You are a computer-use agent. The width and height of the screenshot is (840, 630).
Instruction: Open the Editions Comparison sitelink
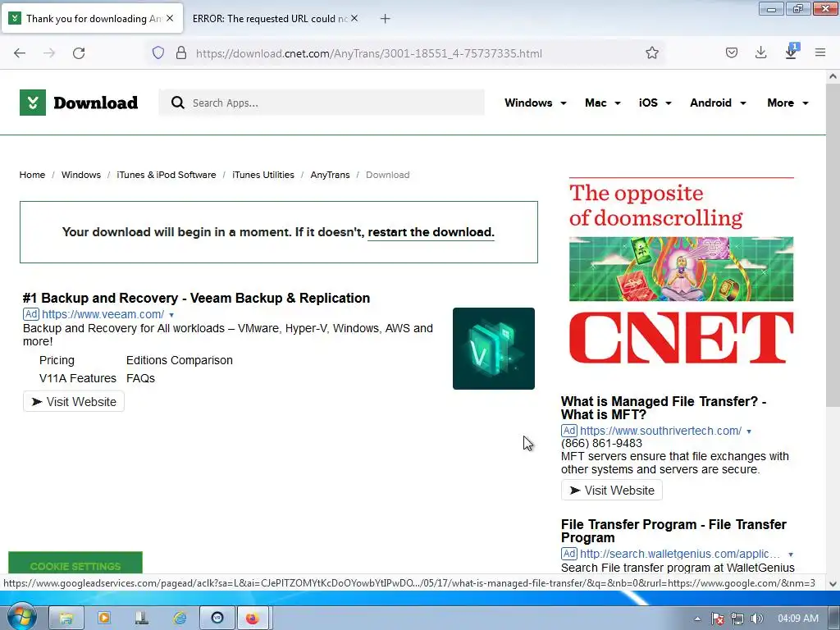point(180,361)
